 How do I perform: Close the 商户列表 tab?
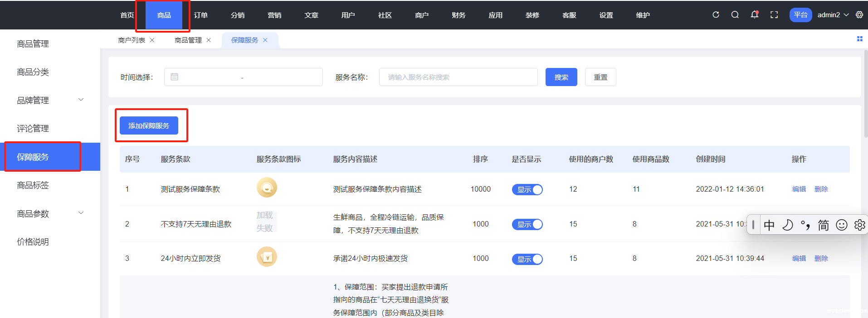(152, 40)
